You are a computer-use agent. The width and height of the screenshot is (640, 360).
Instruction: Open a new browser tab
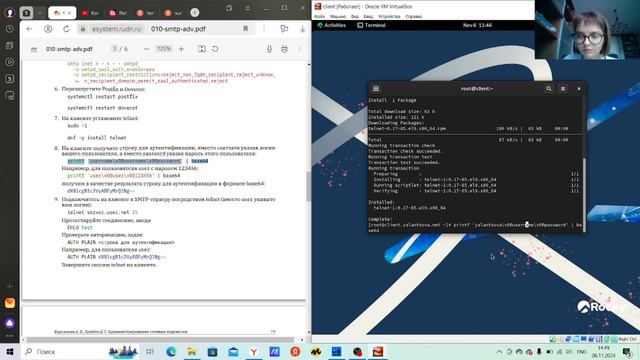coord(195,13)
